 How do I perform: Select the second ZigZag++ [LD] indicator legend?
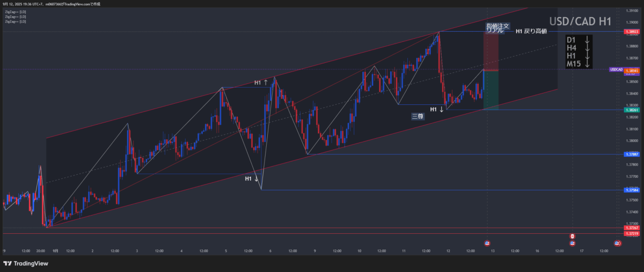coord(15,17)
